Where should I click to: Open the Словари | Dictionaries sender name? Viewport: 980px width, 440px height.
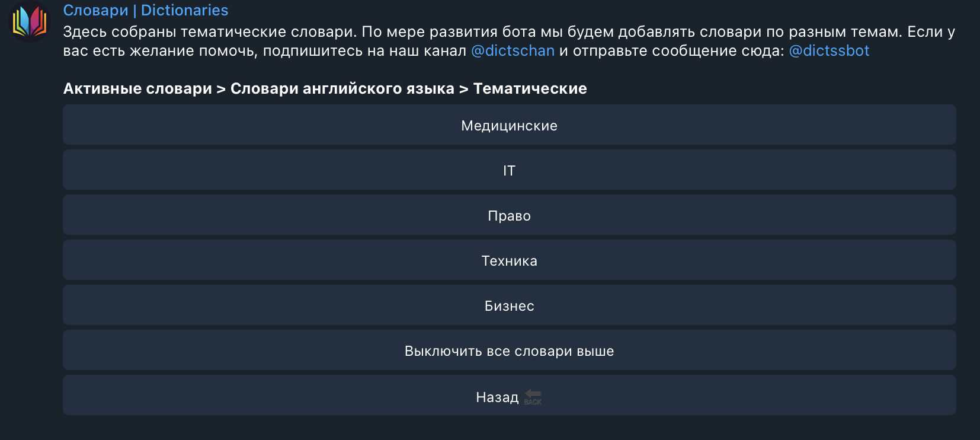click(146, 10)
